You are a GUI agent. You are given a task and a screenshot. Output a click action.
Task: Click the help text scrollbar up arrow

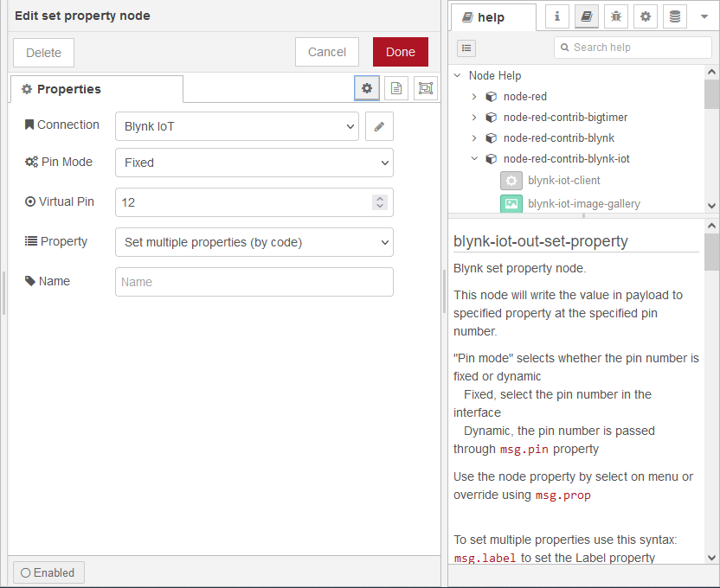[711, 226]
